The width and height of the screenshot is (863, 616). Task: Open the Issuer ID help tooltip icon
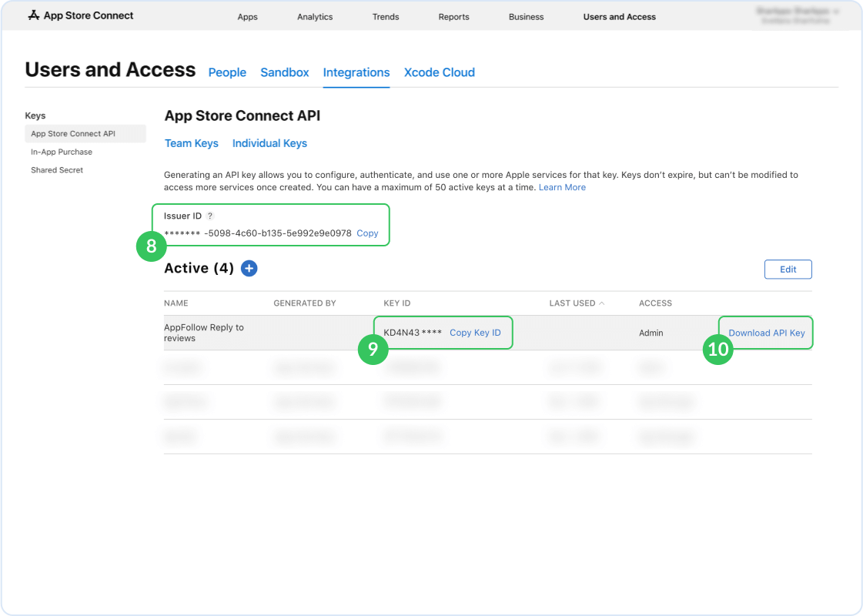[x=209, y=216]
